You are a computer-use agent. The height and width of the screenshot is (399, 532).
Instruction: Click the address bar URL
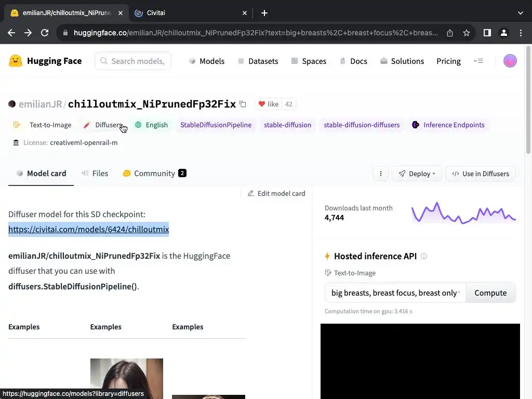256,33
